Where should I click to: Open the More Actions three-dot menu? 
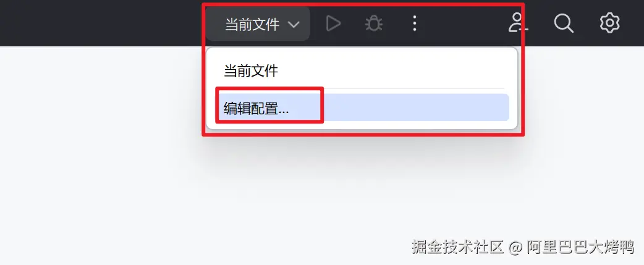tap(415, 24)
